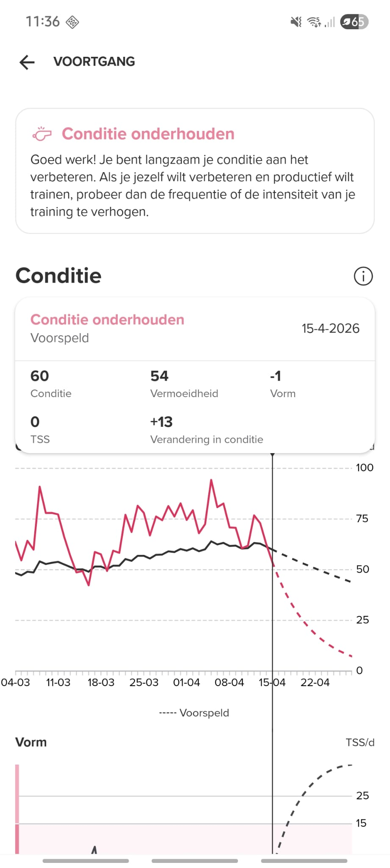Tap the mobile signal bars icon

330,22
